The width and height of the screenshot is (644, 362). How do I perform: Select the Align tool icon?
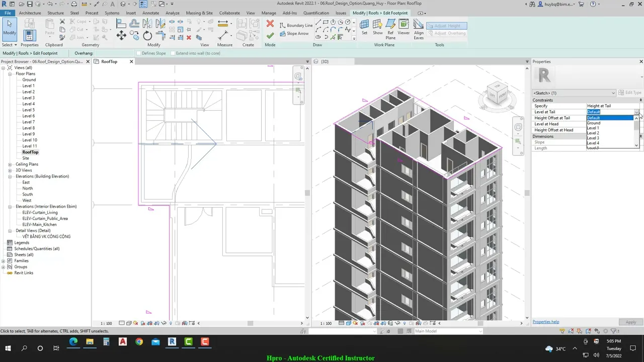coord(121,24)
